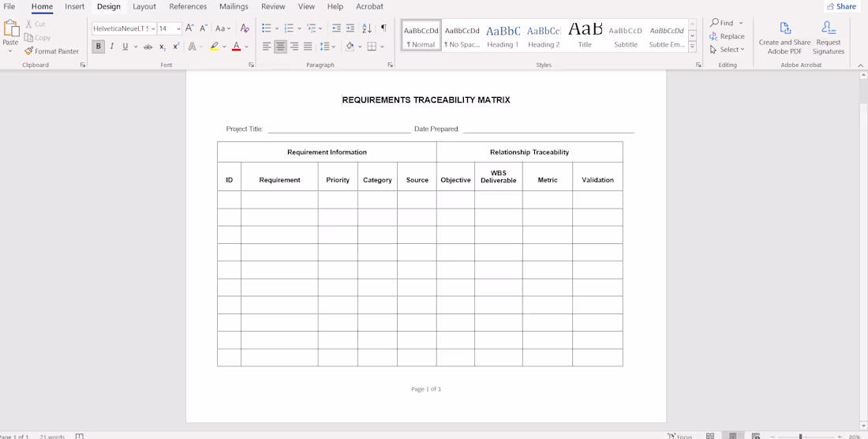This screenshot has height=439, width=868.
Task: Clear all formatting with eraser A icon
Action: 245,28
